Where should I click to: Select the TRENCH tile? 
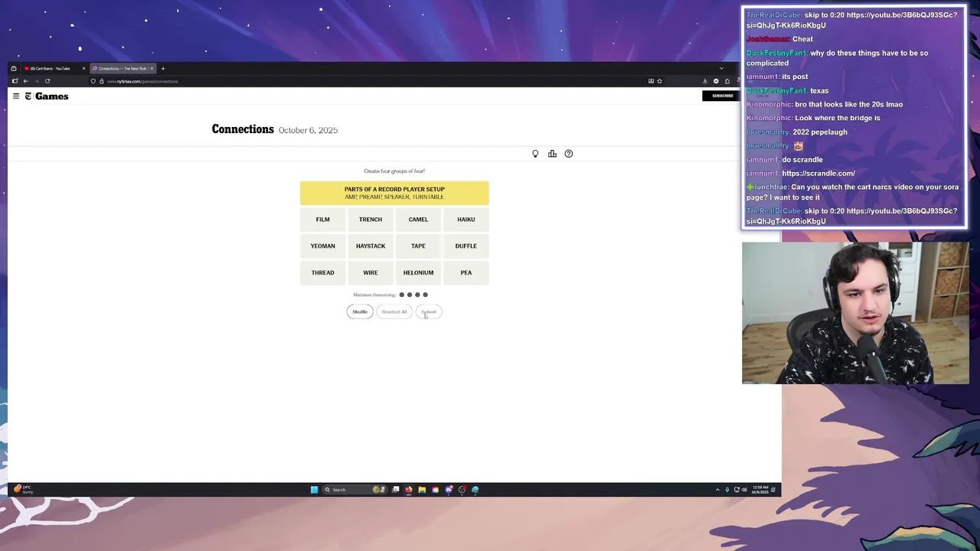click(371, 220)
